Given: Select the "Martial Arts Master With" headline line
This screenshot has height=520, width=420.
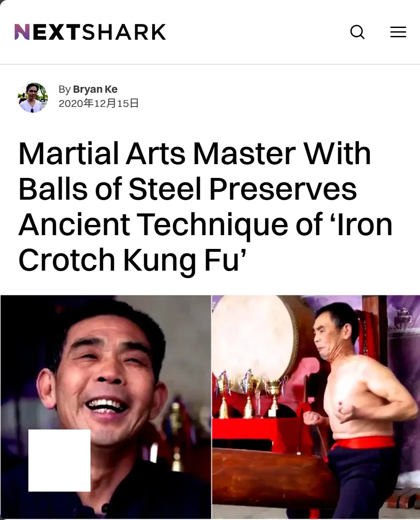Looking at the screenshot, I should click(195, 153).
